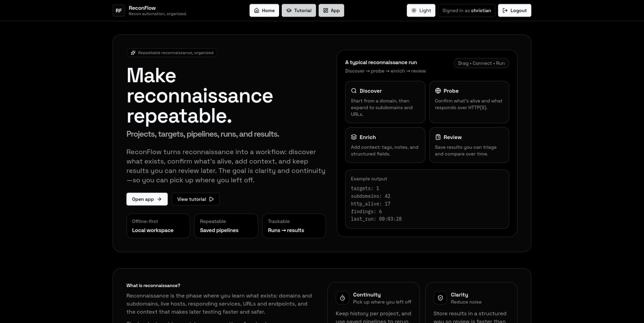This screenshot has width=644, height=323.
Task: Click 'last_run: 00:03:28' output line
Action: click(x=376, y=219)
